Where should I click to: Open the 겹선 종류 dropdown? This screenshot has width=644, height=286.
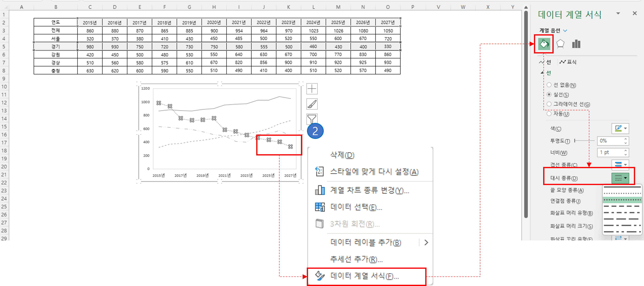[620, 164]
